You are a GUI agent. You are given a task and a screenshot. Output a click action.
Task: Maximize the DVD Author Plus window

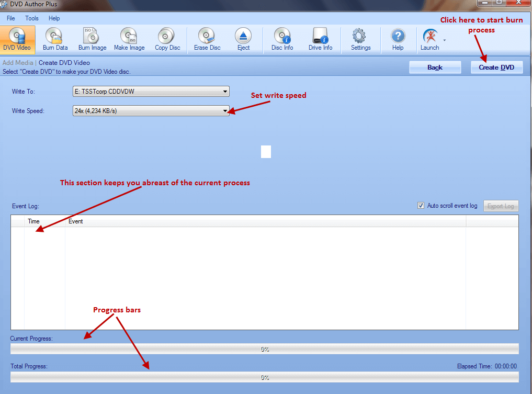pos(500,3)
